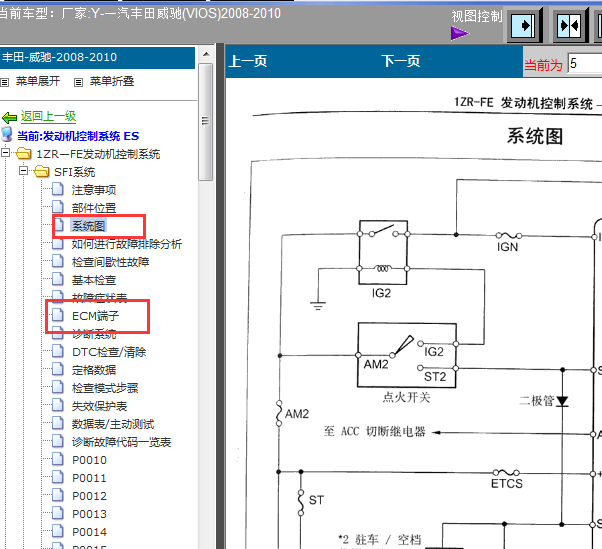This screenshot has height=549, width=602.
Task: Click the page icon beside P0010
Action: click(x=58, y=459)
